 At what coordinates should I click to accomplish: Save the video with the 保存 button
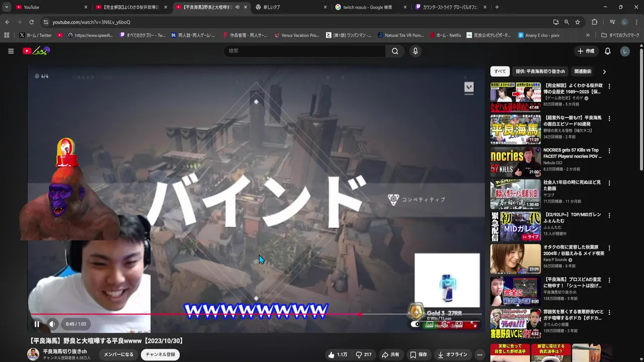click(419, 354)
